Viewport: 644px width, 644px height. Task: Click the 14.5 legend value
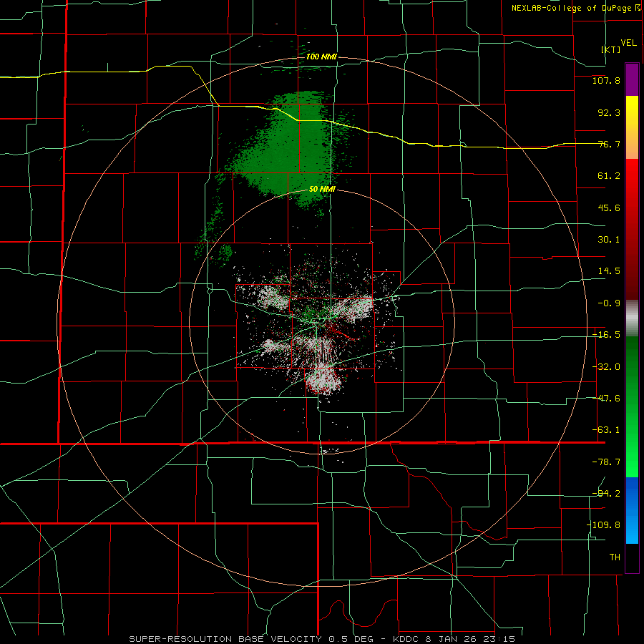click(609, 271)
